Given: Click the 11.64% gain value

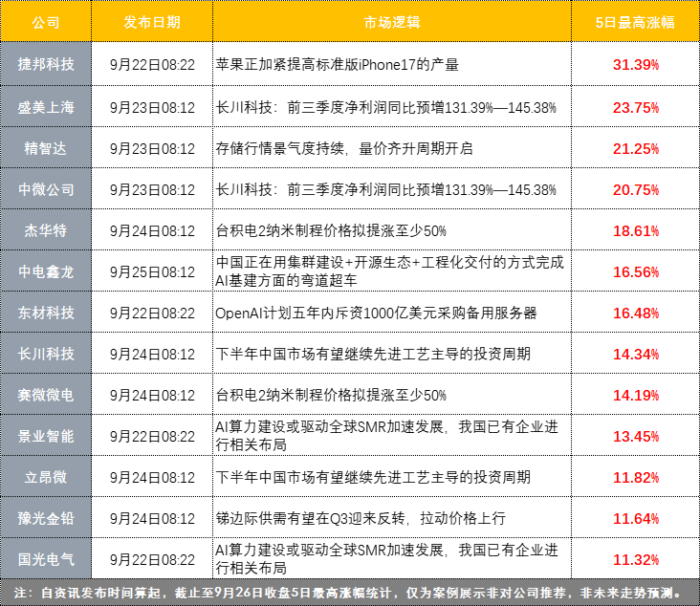Looking at the screenshot, I should click(636, 518).
